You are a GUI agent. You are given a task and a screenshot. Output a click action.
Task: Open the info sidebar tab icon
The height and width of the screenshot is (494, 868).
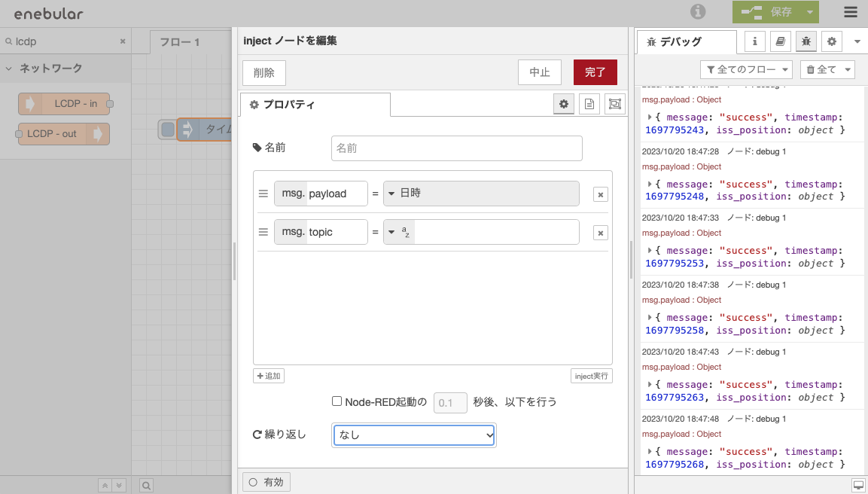point(755,41)
